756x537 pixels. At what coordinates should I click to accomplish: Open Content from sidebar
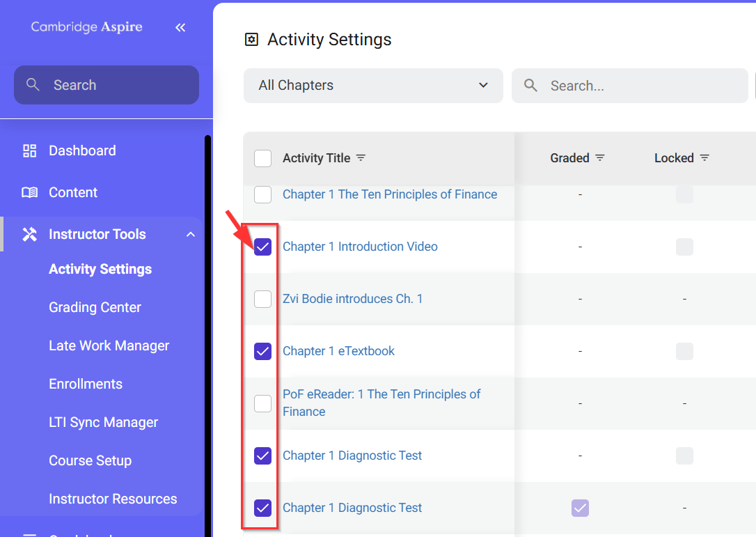(x=73, y=192)
